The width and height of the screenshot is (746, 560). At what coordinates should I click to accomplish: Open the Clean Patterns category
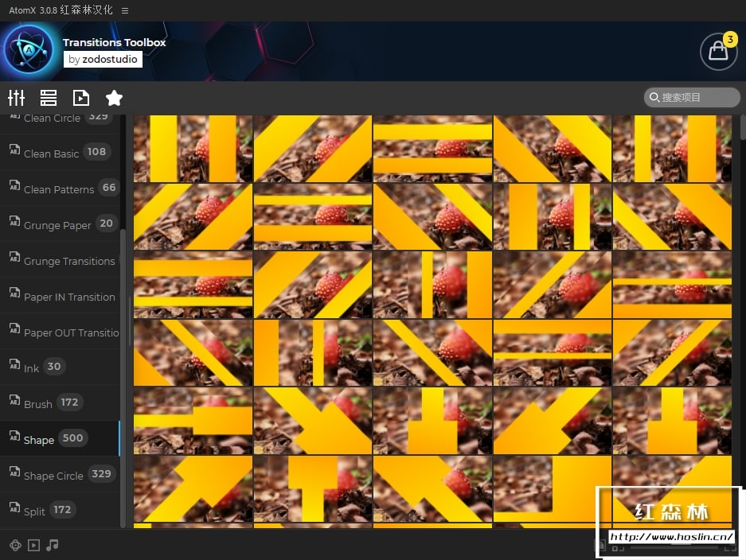(60, 189)
